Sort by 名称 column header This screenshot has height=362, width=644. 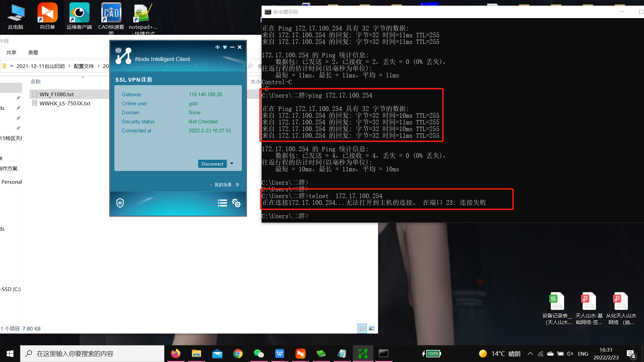coord(36,81)
